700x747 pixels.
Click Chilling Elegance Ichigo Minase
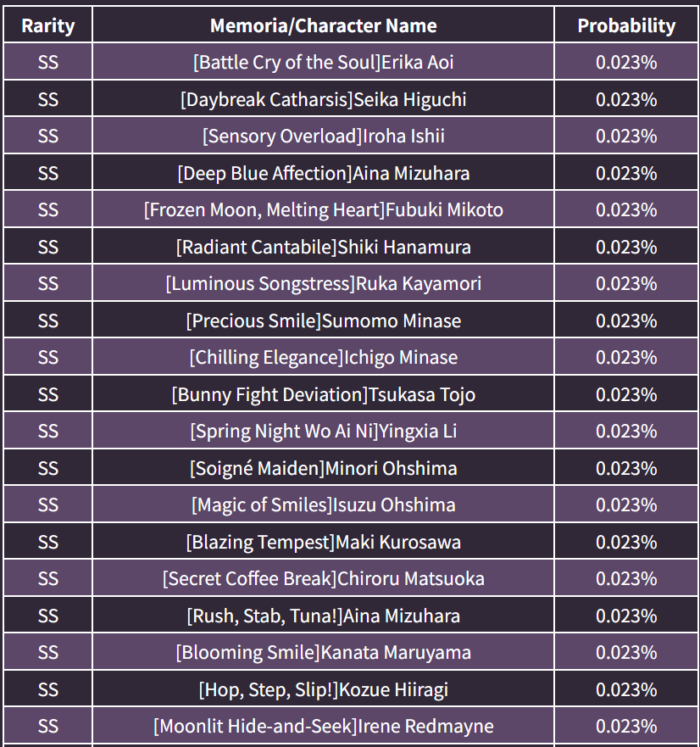(x=323, y=357)
